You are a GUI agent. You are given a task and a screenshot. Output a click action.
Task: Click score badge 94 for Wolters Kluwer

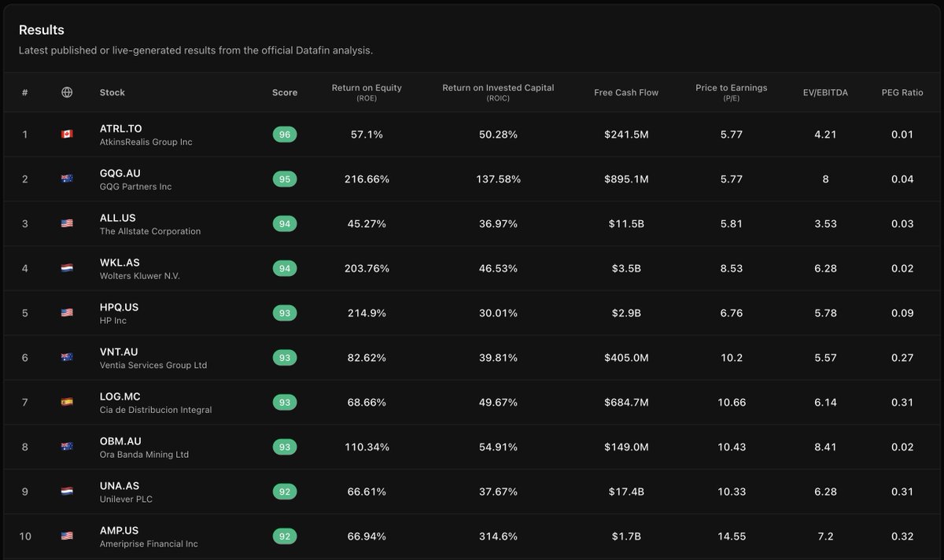[285, 268]
